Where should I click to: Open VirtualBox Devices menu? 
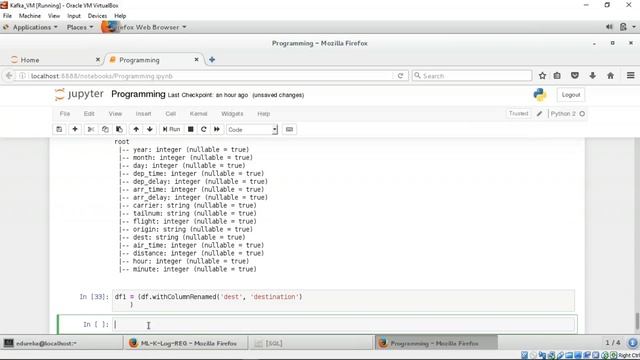tap(97, 16)
